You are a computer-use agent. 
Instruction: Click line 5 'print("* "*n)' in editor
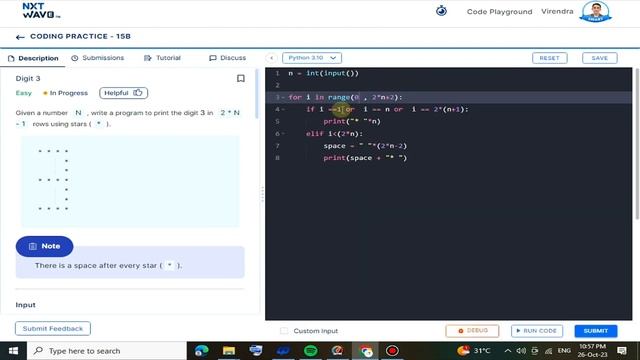[x=352, y=122]
